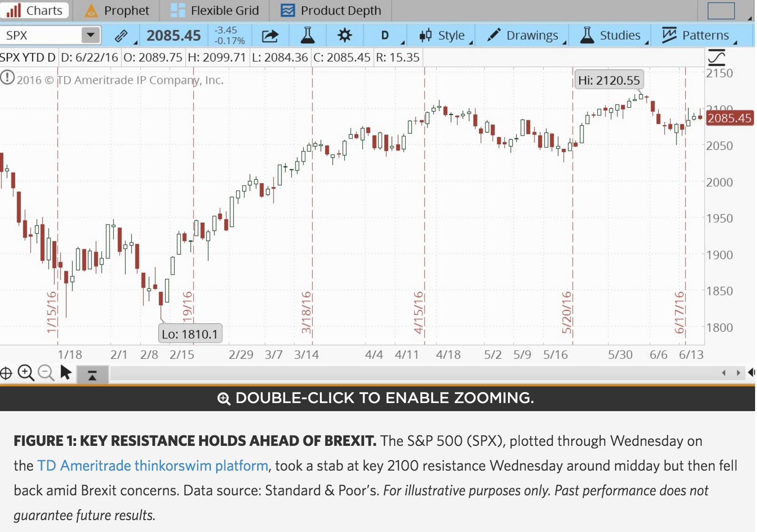Click the Prophet pyramid tab icon

coord(91,10)
